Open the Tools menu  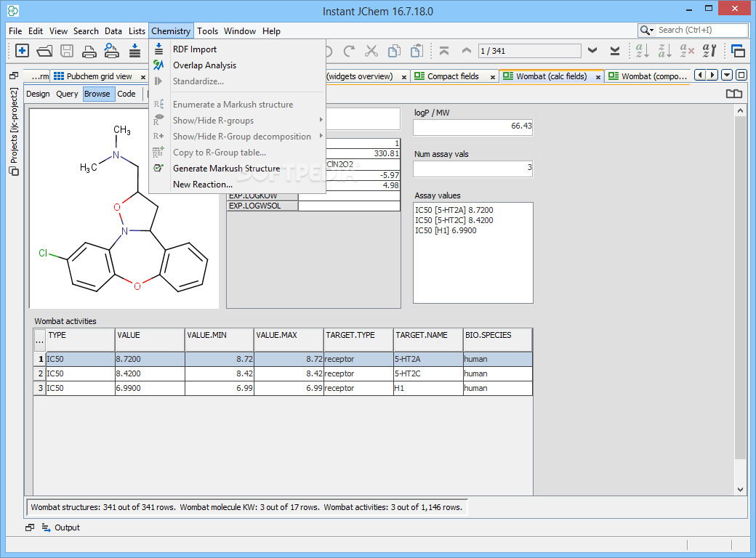pyautogui.click(x=207, y=31)
